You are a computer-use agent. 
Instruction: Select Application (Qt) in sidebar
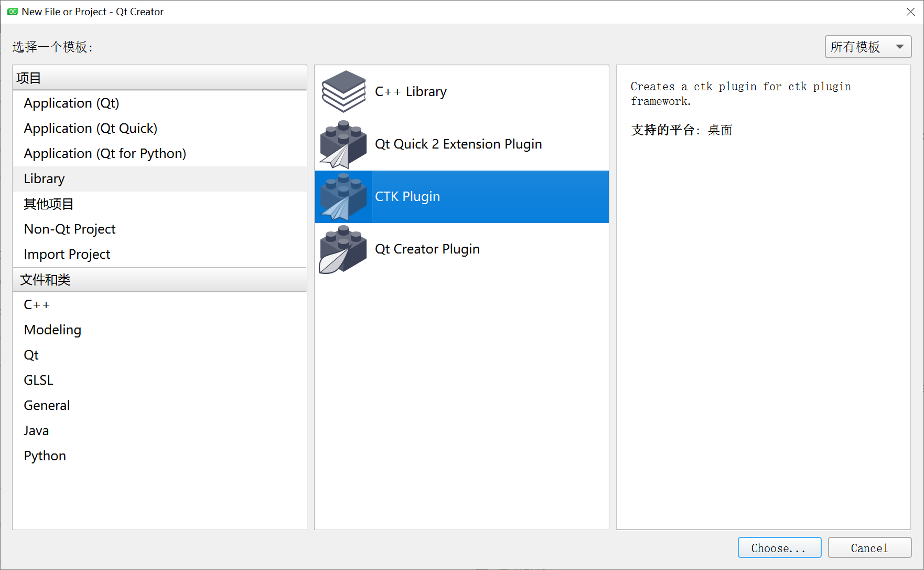point(71,103)
